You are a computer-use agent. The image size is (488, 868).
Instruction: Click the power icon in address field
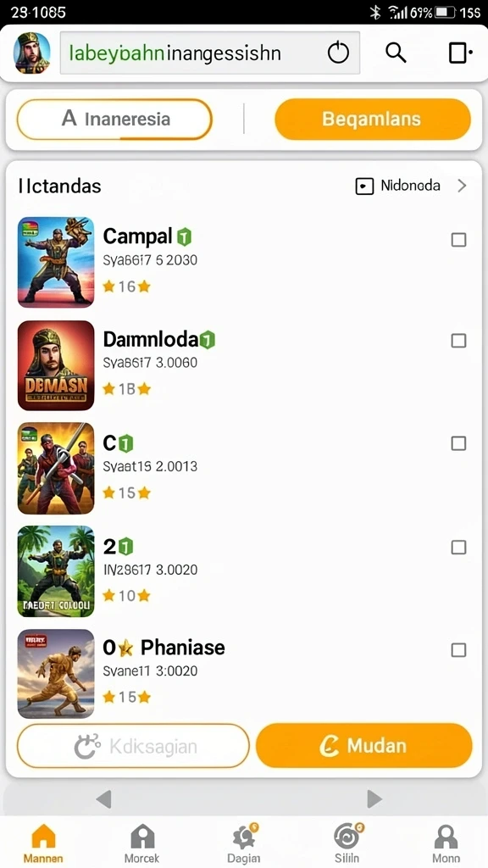pos(338,53)
